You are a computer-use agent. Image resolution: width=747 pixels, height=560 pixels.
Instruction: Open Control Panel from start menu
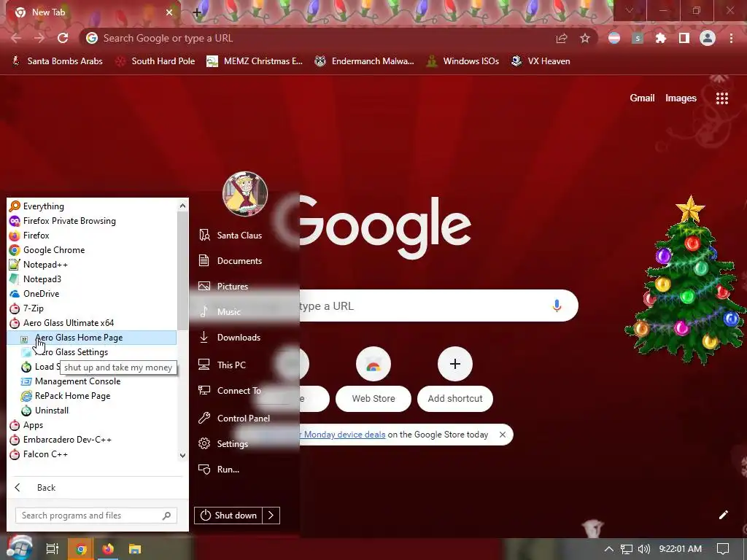(234, 418)
